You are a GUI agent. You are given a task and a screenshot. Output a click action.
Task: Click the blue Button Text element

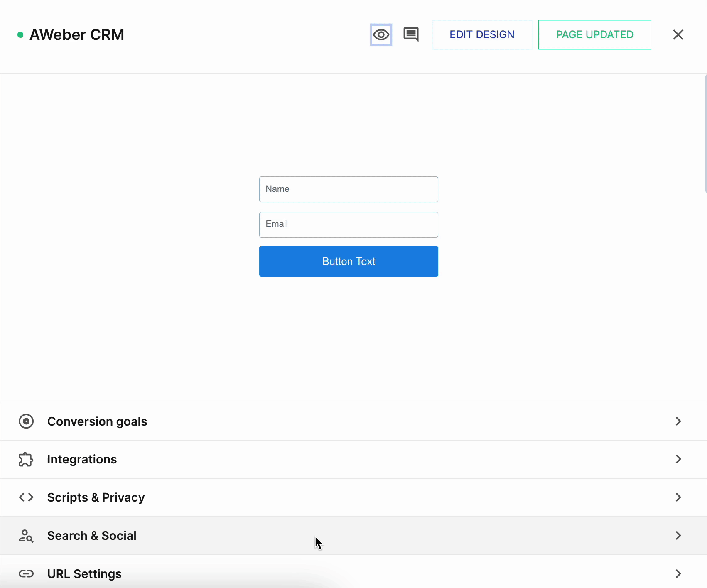pos(349,261)
